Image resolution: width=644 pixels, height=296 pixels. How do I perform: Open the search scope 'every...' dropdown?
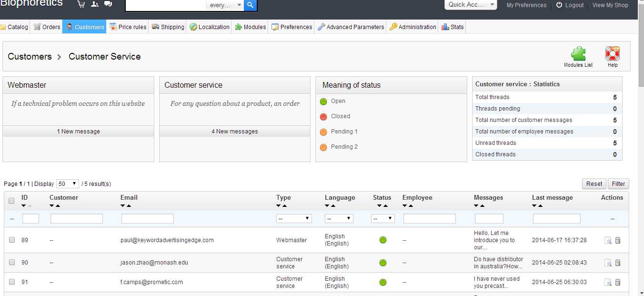point(225,5)
